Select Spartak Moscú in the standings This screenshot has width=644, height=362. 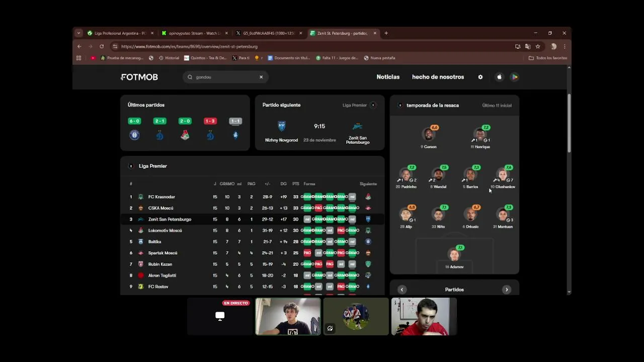163,253
